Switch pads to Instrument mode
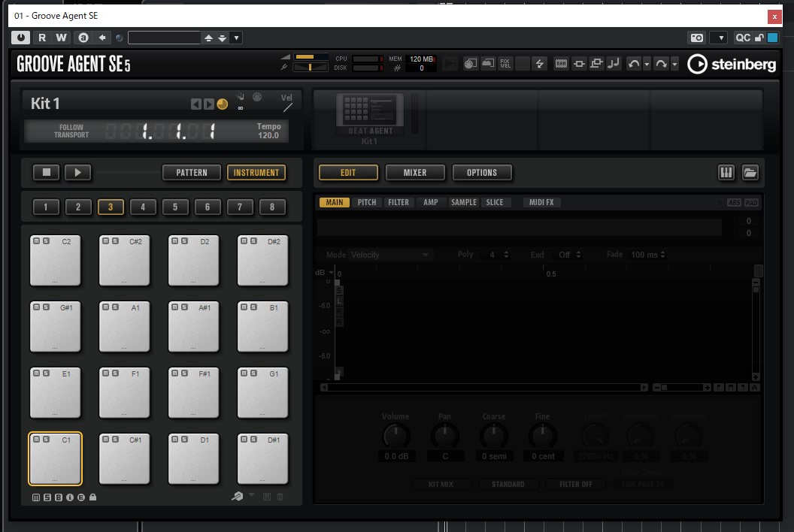The height and width of the screenshot is (532, 794). (256, 173)
